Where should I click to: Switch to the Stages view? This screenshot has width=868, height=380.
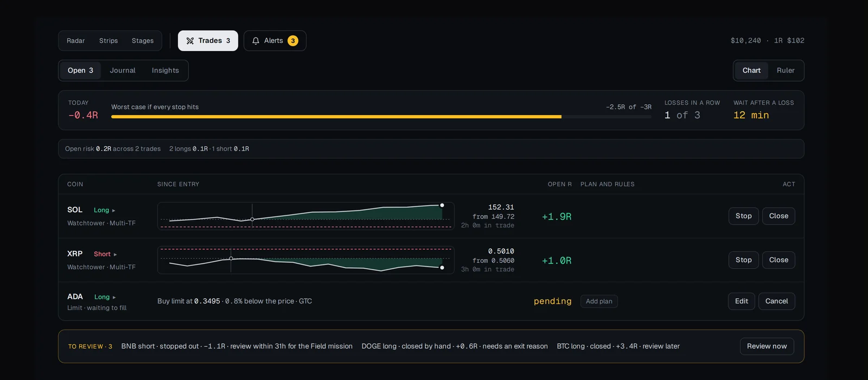pyautogui.click(x=143, y=41)
